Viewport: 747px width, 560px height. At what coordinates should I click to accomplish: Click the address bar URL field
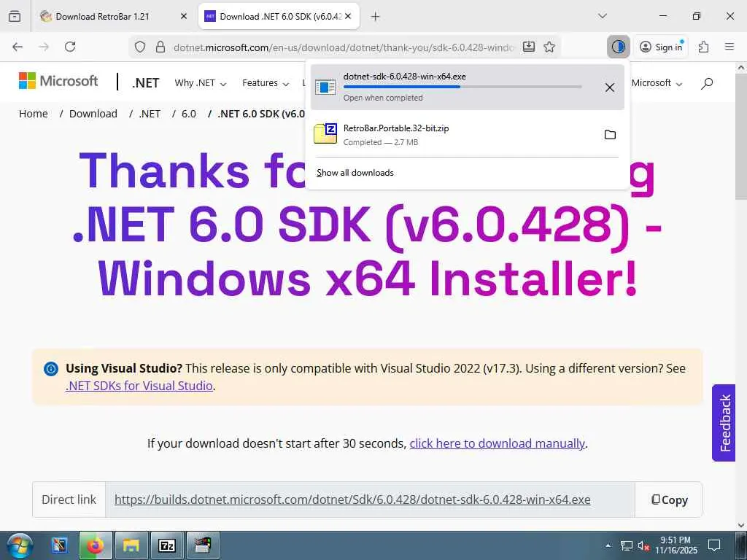point(344,47)
